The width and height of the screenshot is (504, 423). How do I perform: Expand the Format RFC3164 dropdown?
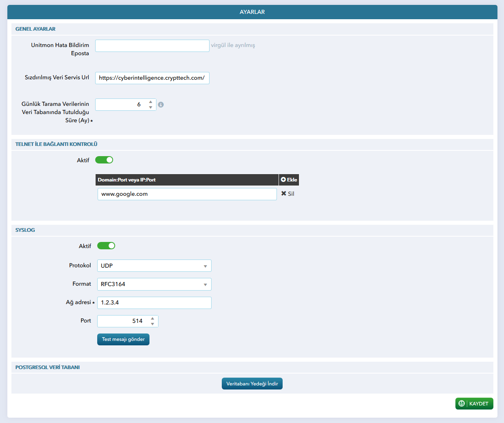coord(154,284)
